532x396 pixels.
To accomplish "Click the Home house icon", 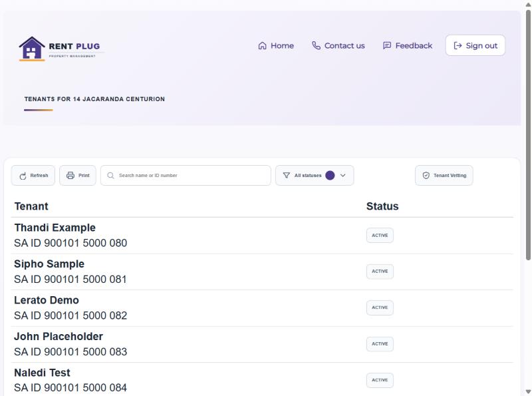I will [x=262, y=45].
